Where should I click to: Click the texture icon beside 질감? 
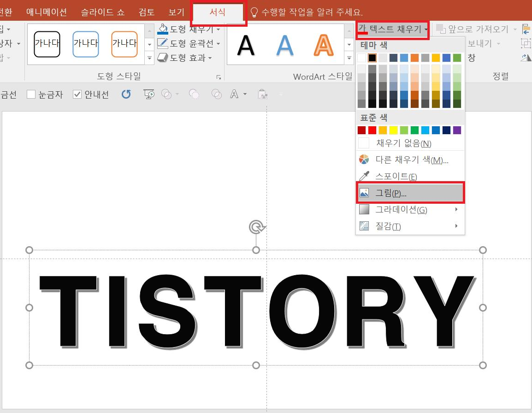[x=364, y=226]
